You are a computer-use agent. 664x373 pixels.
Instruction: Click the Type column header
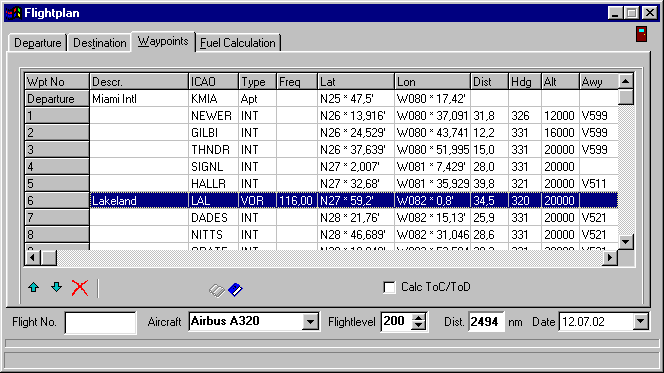[x=257, y=82]
